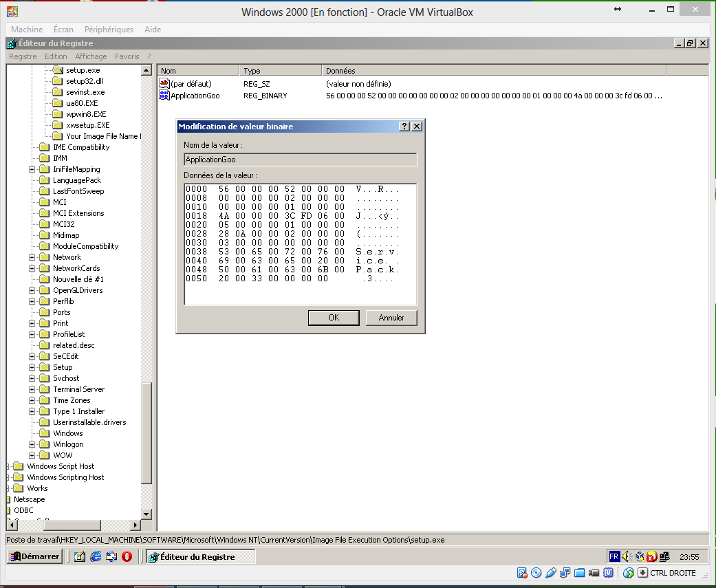Select the LanguagePack folder icon
The height and width of the screenshot is (588, 716).
(44, 180)
